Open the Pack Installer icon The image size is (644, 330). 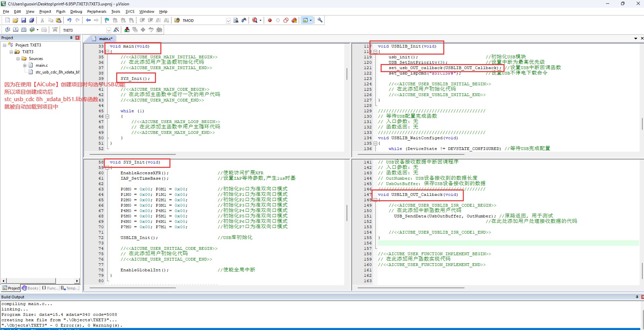(x=159, y=30)
